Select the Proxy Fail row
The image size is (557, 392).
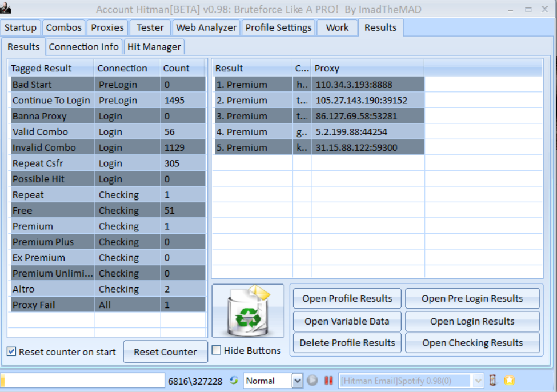pos(108,305)
